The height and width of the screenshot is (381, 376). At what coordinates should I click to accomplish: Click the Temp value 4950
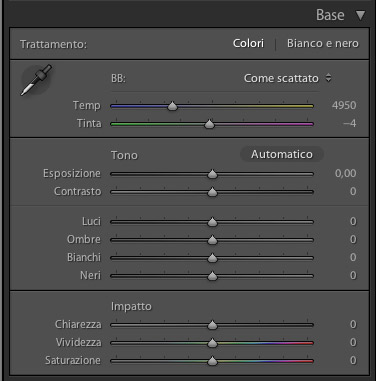[x=344, y=106]
